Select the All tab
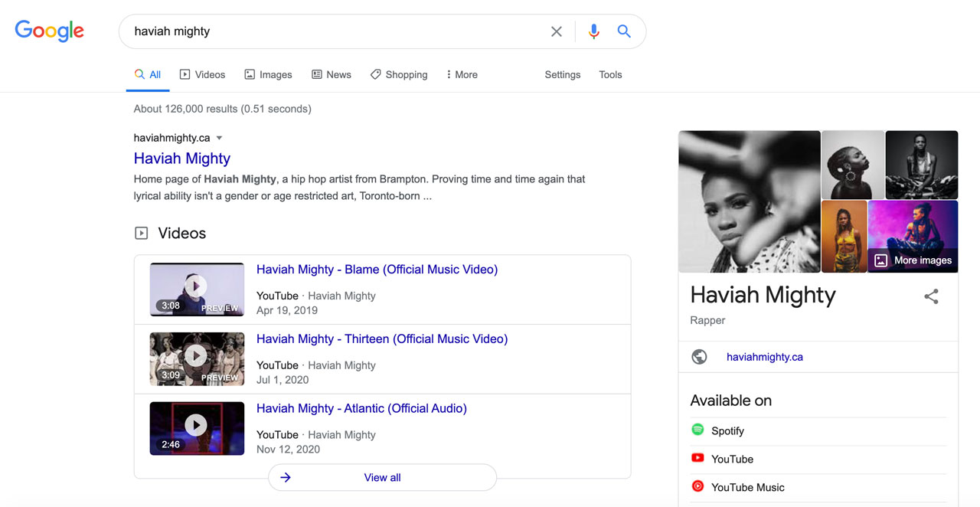The height and width of the screenshot is (507, 980). click(x=148, y=74)
